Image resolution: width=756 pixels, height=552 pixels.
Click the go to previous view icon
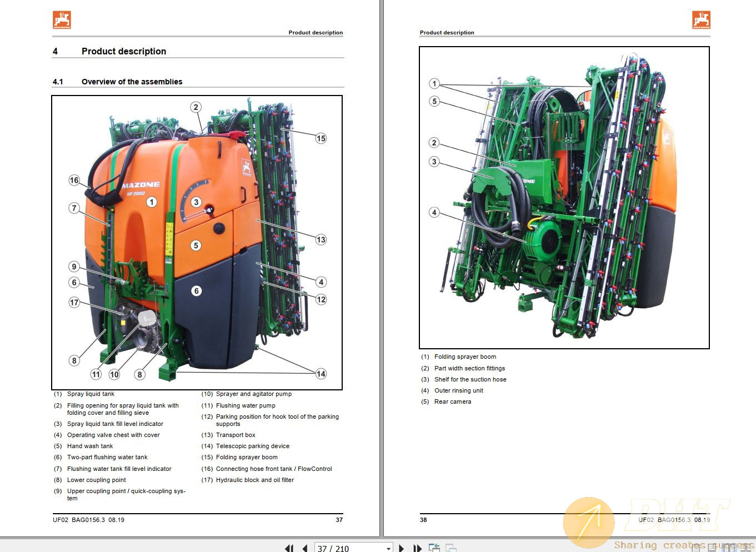pos(434,548)
